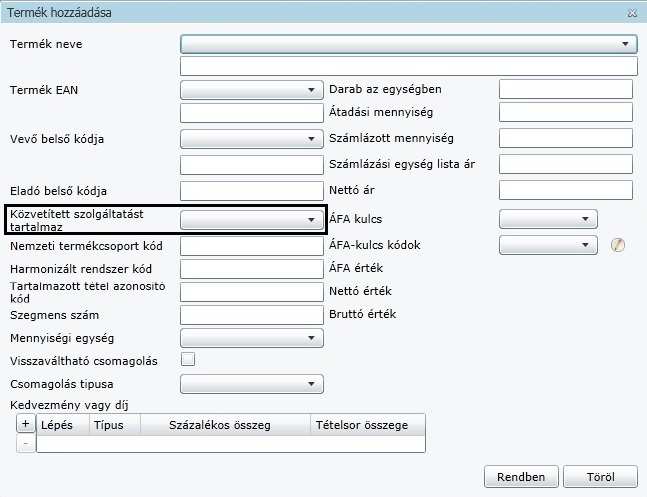Focus the Számlázási egység lista ár field
Viewport: 647px width, 497px height.
[x=566, y=164]
